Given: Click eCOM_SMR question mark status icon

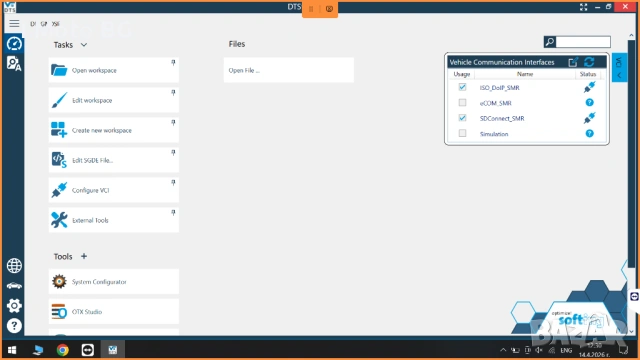Looking at the screenshot, I should click(x=589, y=102).
